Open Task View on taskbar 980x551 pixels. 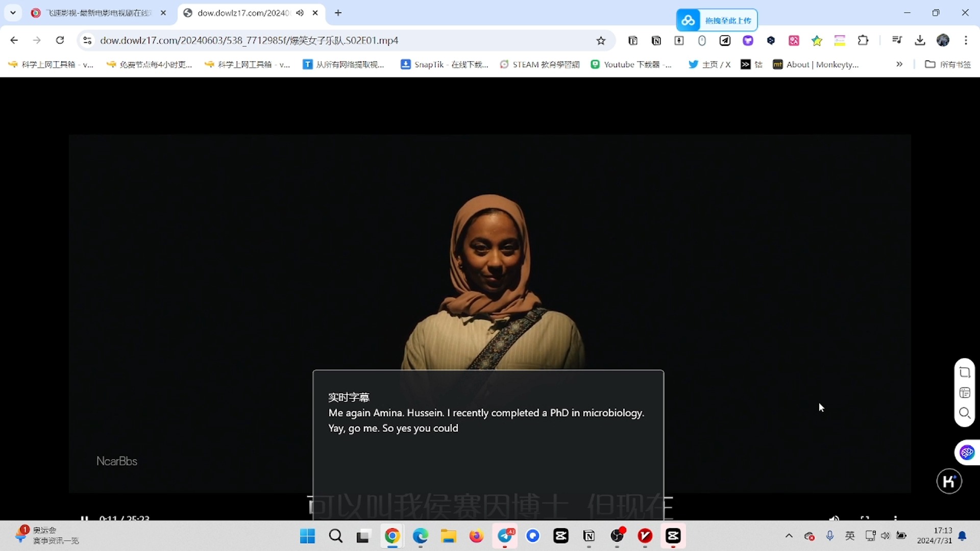363,536
